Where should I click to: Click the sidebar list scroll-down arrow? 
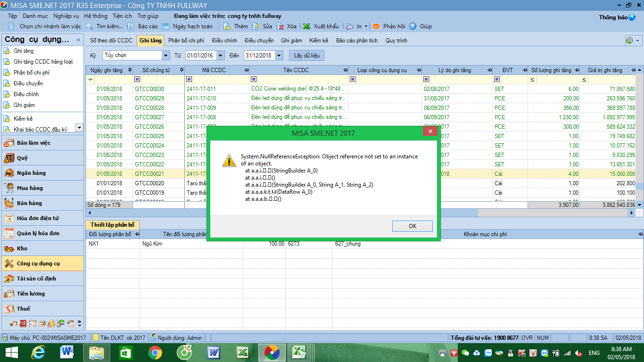(x=79, y=127)
